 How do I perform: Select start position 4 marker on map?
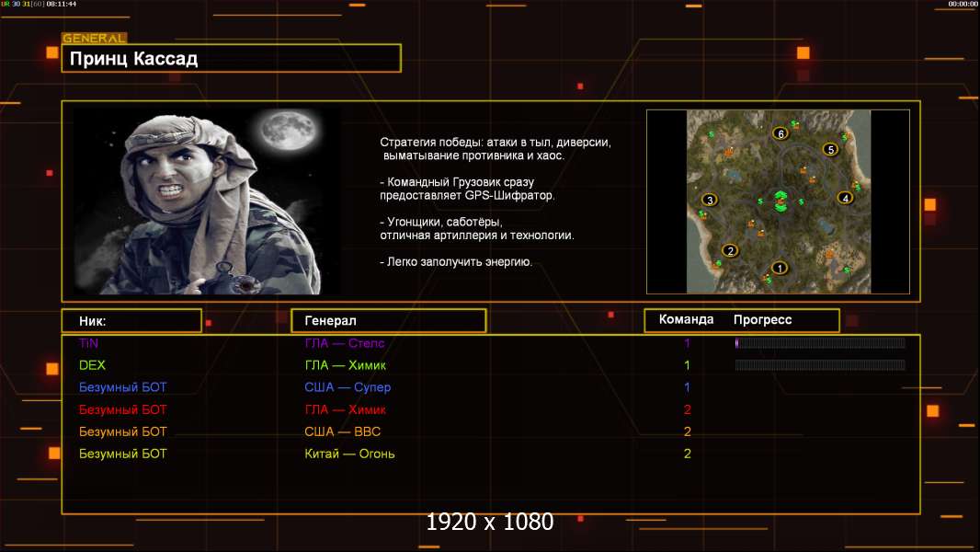(x=845, y=198)
